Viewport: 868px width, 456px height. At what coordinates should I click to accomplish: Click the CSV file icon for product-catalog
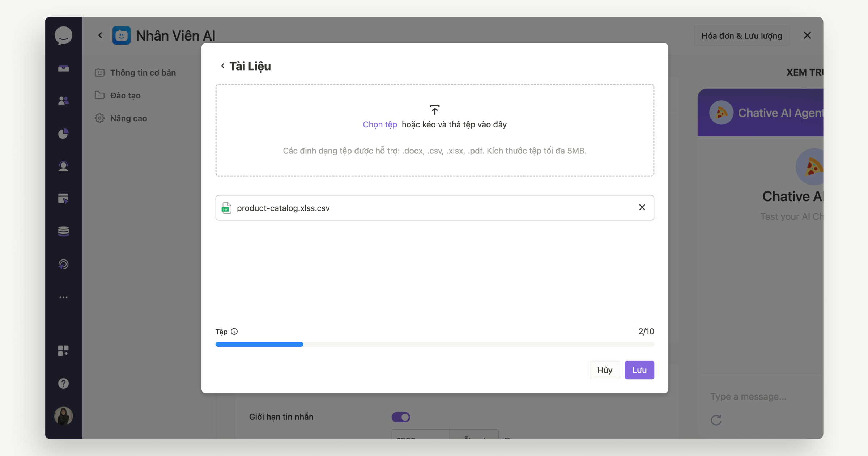226,208
